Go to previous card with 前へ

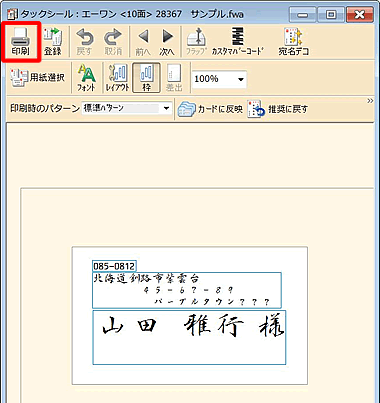pos(143,42)
